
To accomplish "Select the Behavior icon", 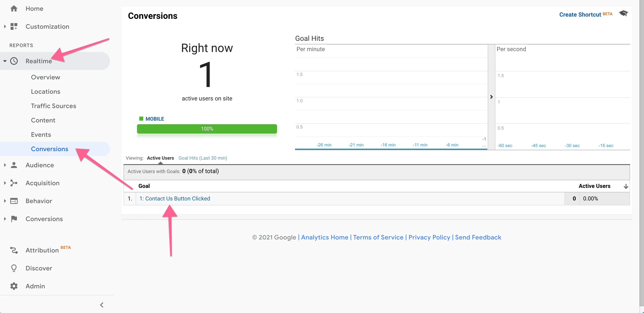I will click(x=14, y=201).
